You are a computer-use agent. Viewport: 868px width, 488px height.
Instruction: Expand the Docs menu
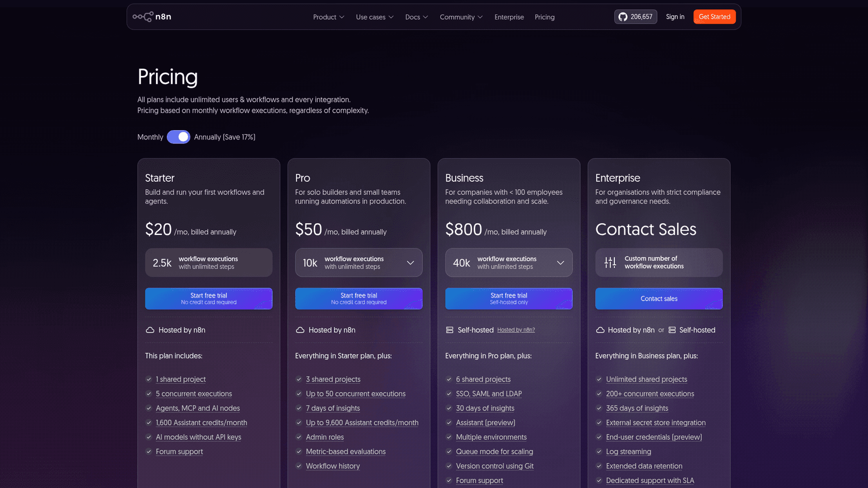[x=416, y=17]
